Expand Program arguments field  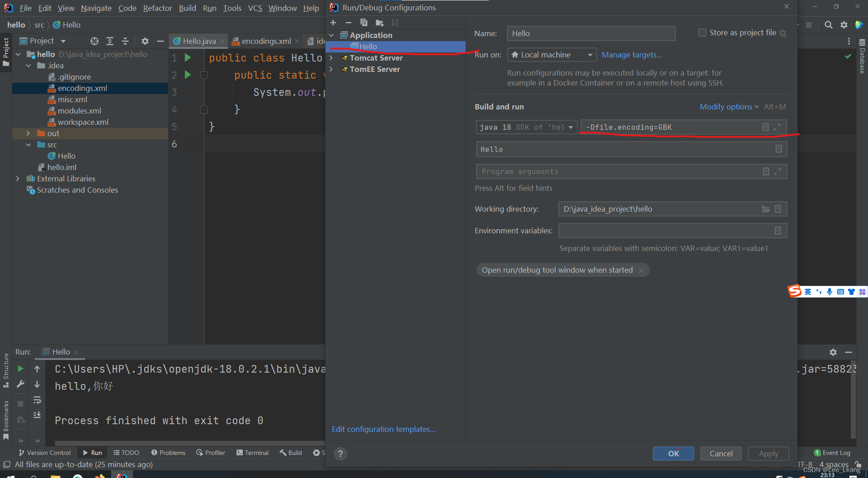(778, 171)
